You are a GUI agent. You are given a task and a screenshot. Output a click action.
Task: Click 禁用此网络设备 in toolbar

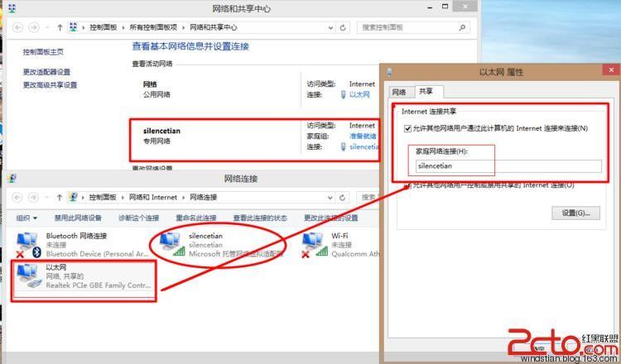[x=78, y=218]
